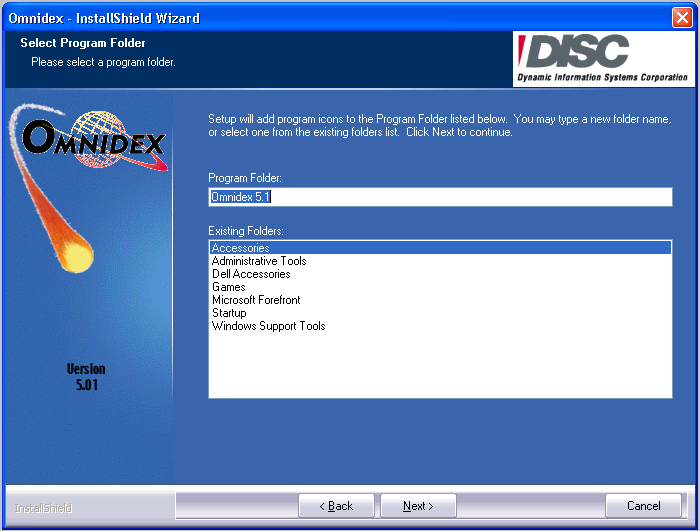This screenshot has width=700, height=531.
Task: Click the Select Program Folder heading
Action: pyautogui.click(x=83, y=43)
